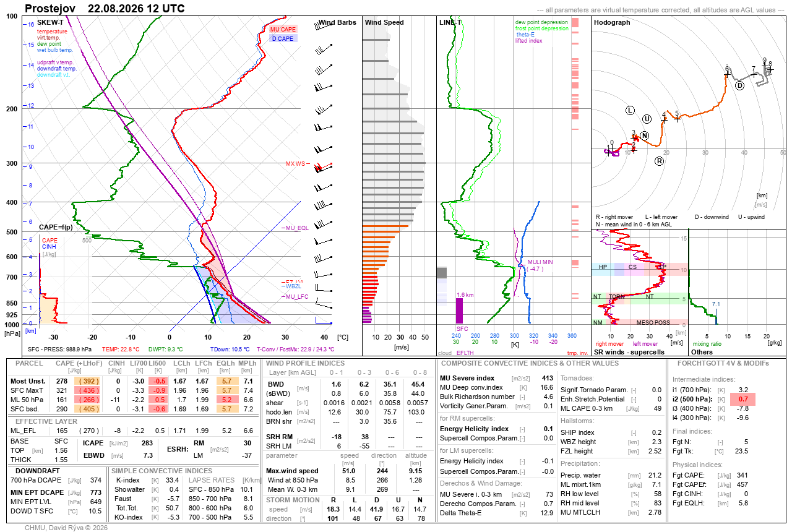
Task: Click the 'Others' panel heading
Action: [x=702, y=352]
